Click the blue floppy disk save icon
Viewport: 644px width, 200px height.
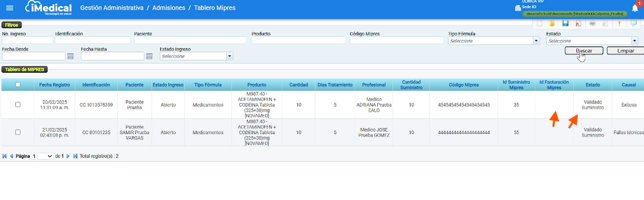pos(566,24)
